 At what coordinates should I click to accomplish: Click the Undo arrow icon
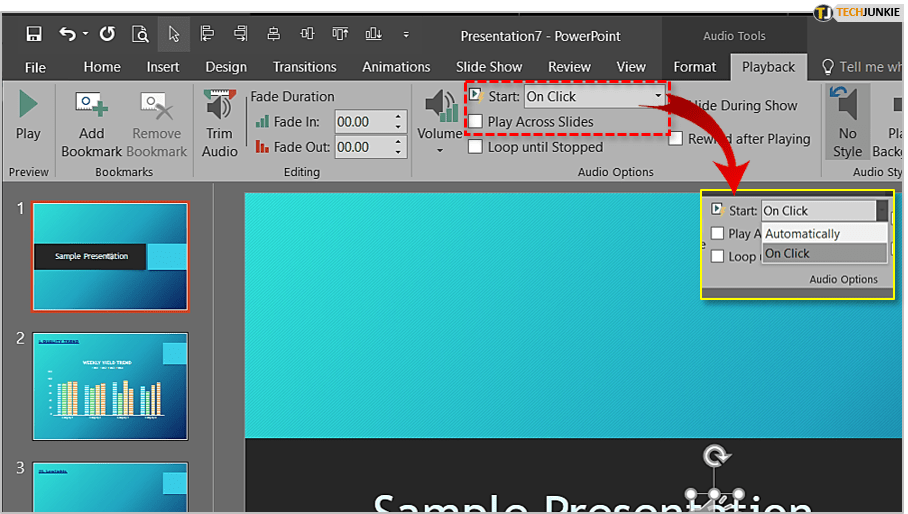point(68,35)
